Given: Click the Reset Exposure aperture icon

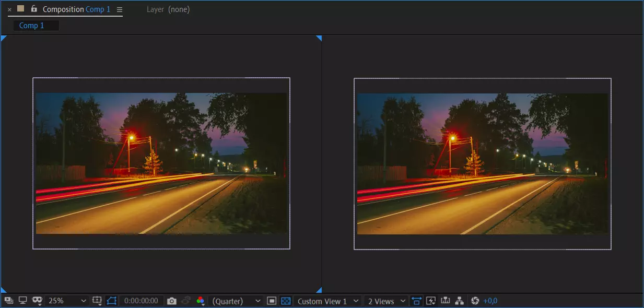Looking at the screenshot, I should 475,301.
